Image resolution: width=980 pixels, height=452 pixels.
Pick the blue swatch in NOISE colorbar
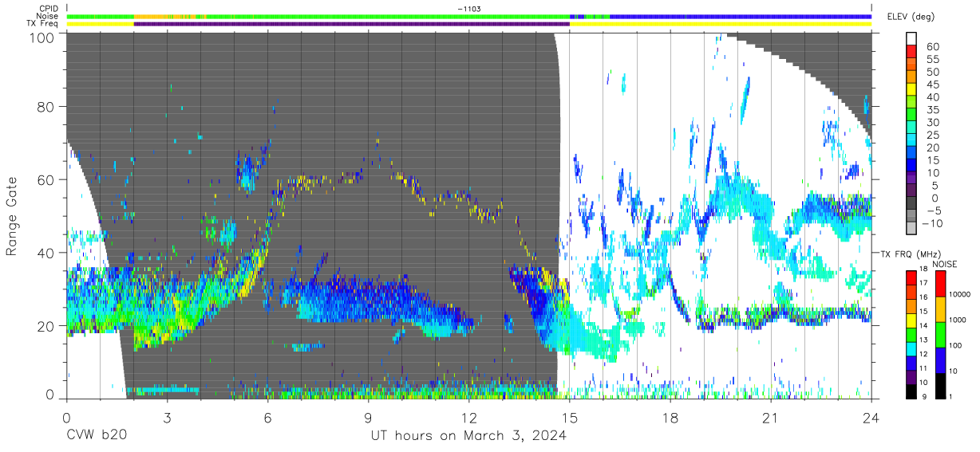(x=939, y=359)
